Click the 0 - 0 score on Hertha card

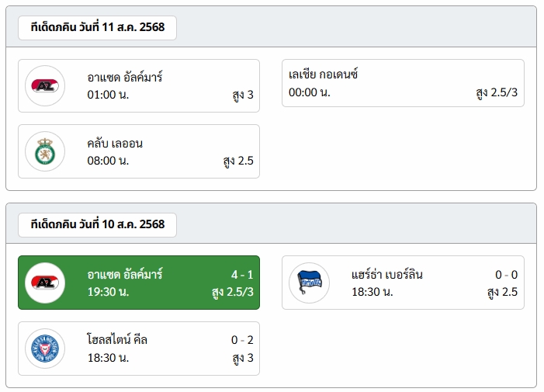506,275
